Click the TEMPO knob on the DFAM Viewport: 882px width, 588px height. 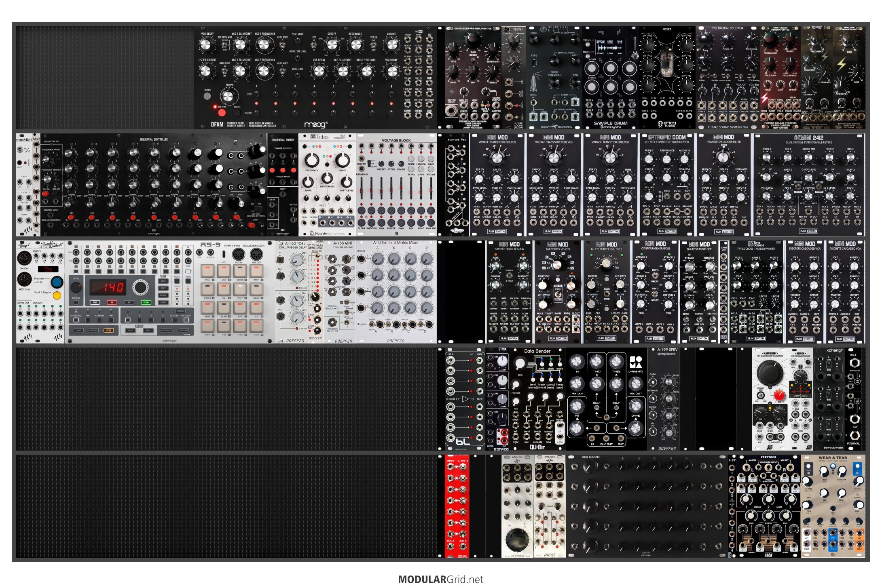point(228,96)
